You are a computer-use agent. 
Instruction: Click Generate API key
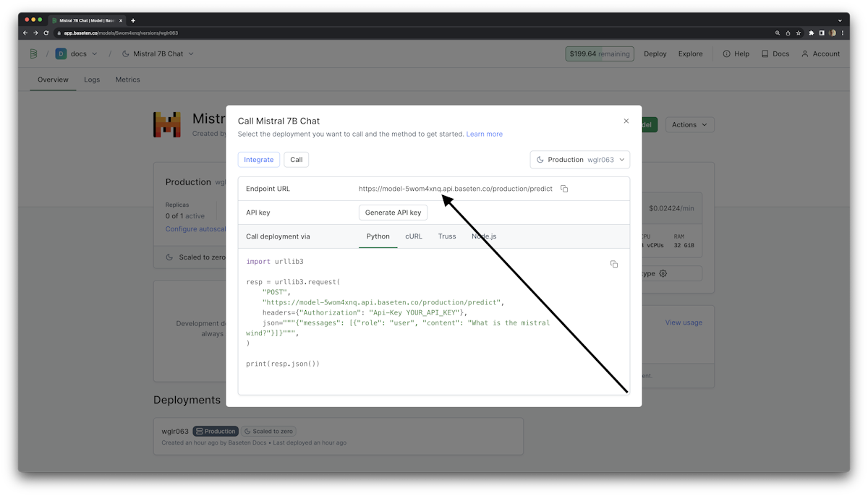click(393, 213)
